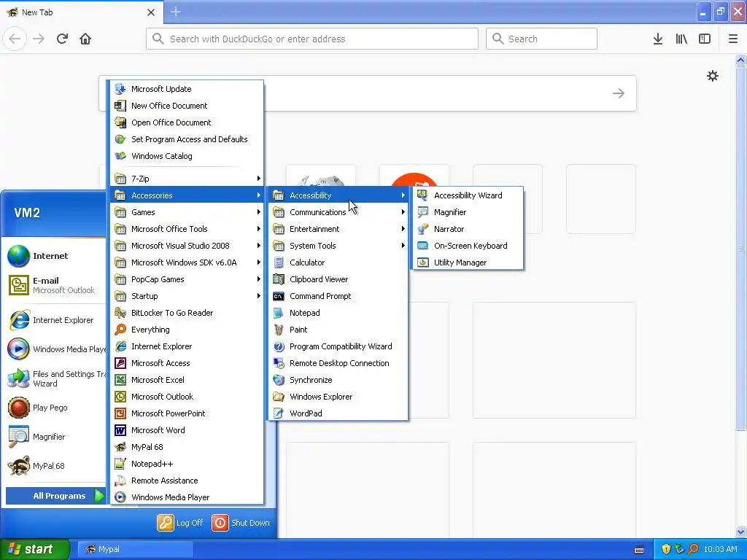747x560 pixels.
Task: Open Windows Catalog
Action: pos(187,156)
